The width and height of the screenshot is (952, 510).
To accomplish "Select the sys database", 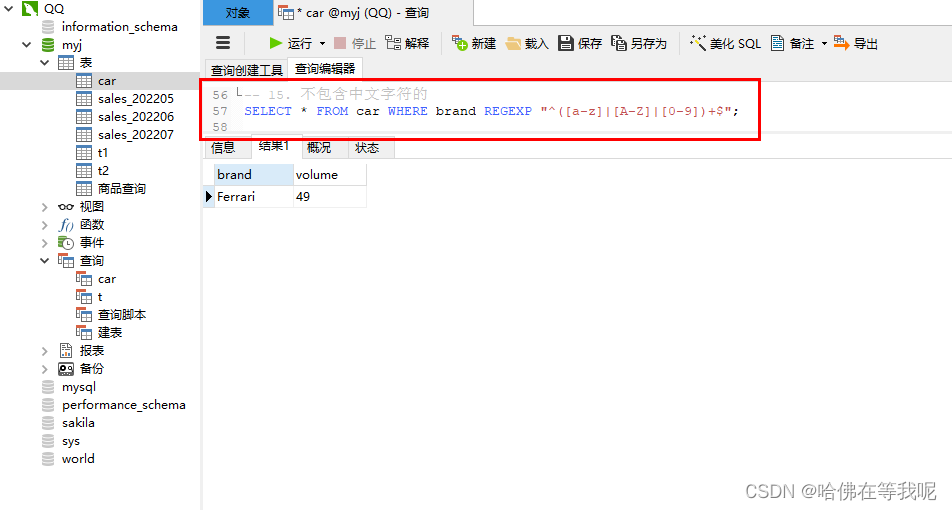I will pos(70,441).
